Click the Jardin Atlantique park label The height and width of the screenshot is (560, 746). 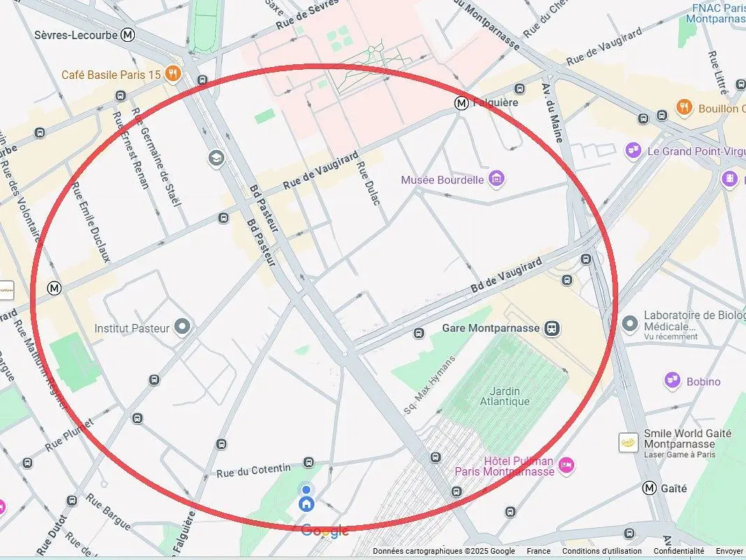[x=504, y=397]
